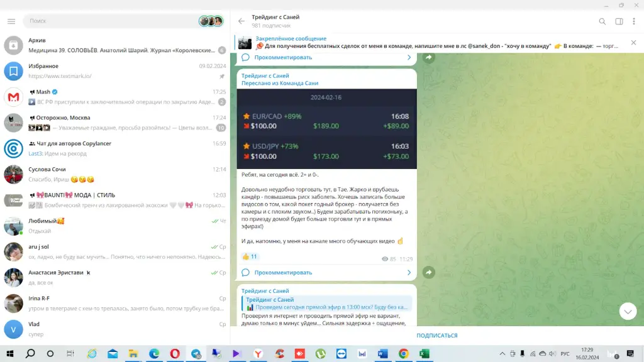Open the trade results screenshot image
The image size is (644, 362).
pyautogui.click(x=326, y=129)
